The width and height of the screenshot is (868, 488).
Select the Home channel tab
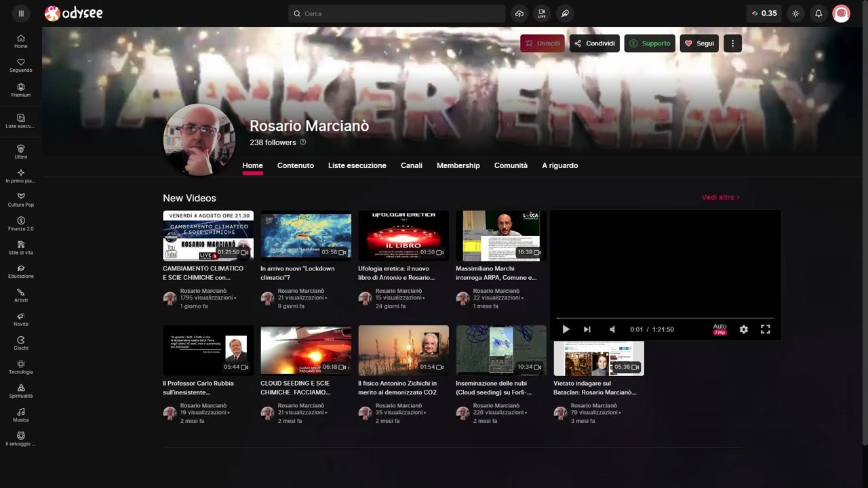point(252,165)
